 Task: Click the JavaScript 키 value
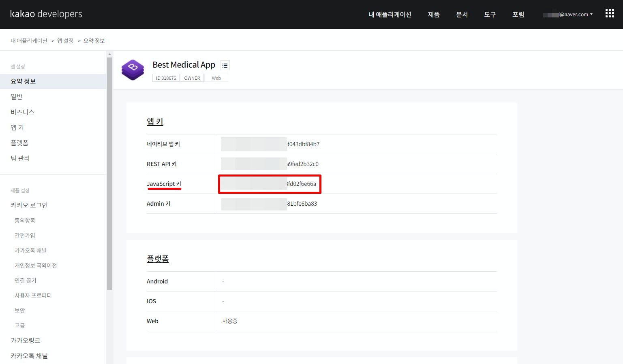pyautogui.click(x=270, y=184)
